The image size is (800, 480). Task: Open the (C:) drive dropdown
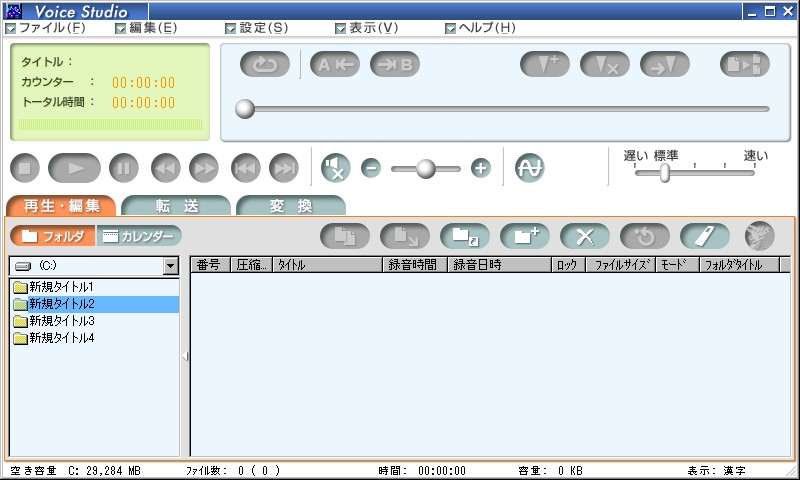[170, 266]
